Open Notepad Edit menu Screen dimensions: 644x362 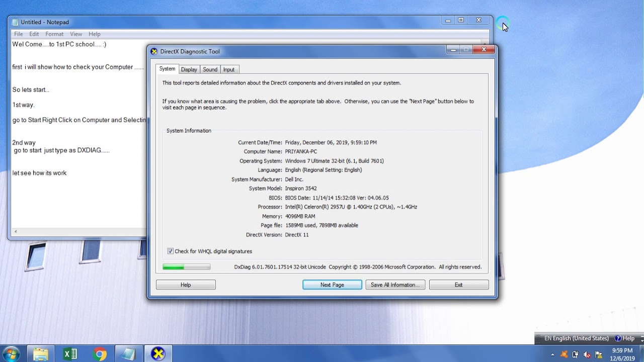click(x=34, y=34)
